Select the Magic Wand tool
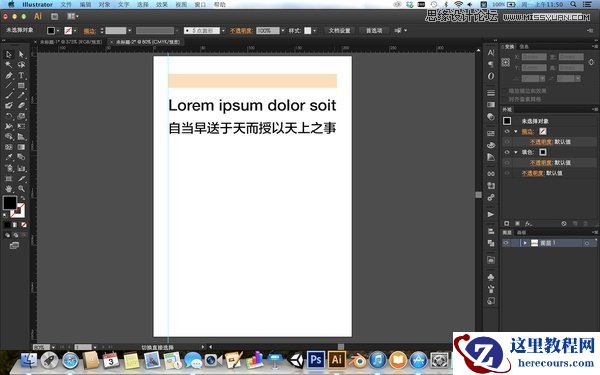 coord(8,65)
